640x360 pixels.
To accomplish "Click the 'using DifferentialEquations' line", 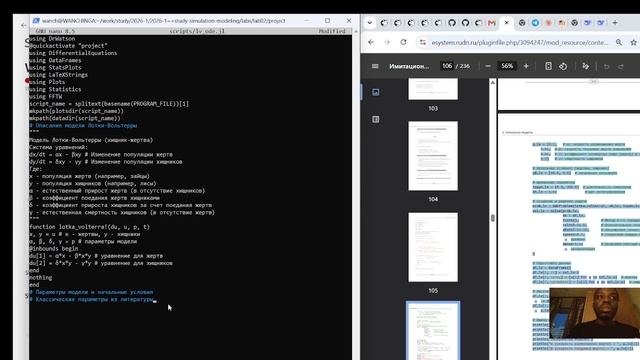I will coord(73,53).
